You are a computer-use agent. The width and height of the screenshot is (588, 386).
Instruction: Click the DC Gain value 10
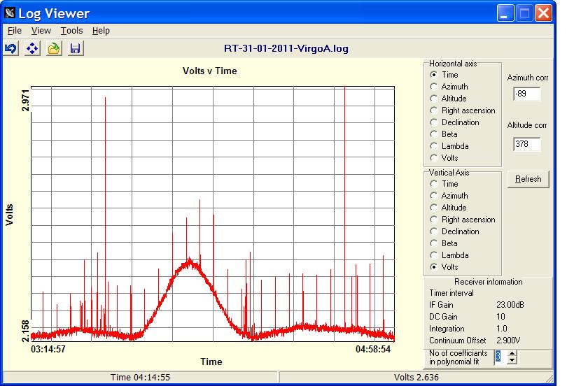[x=500, y=317]
